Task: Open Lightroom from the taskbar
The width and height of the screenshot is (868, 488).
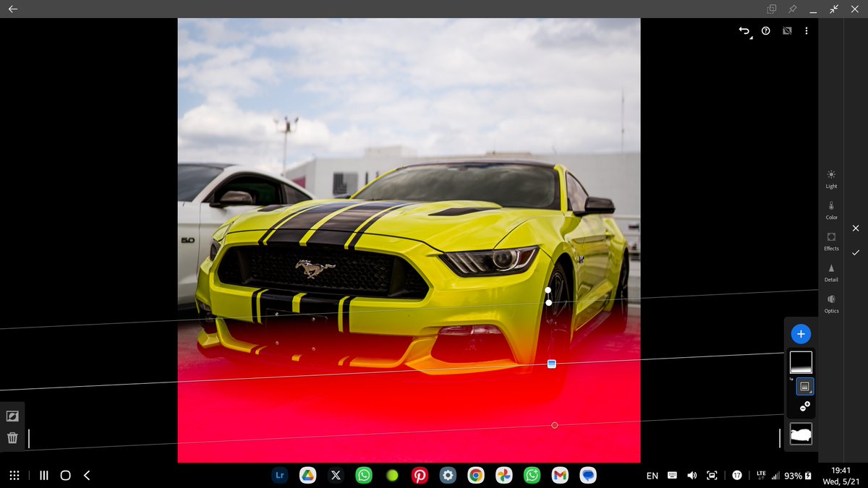Action: 279,475
